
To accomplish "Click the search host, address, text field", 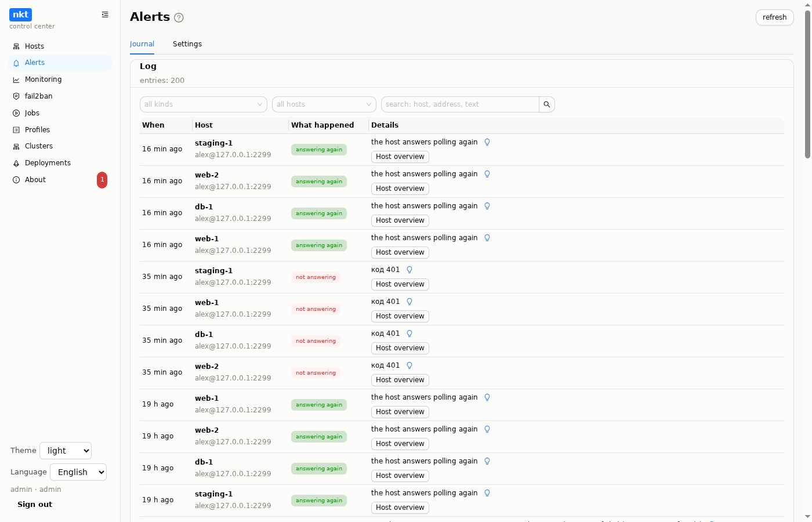I will [x=460, y=104].
